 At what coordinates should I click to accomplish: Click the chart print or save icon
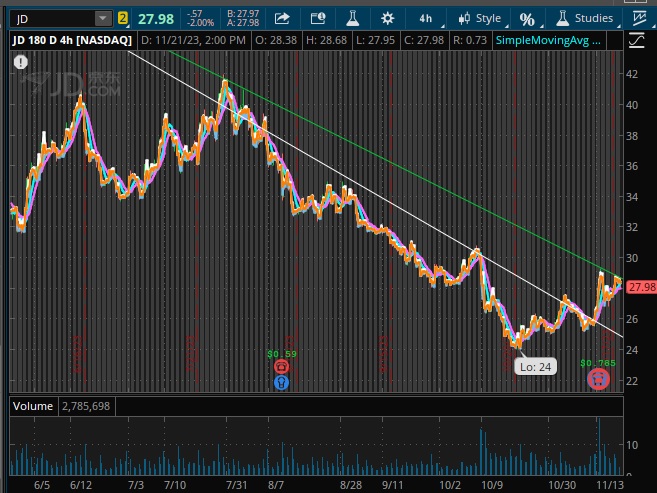[318, 18]
